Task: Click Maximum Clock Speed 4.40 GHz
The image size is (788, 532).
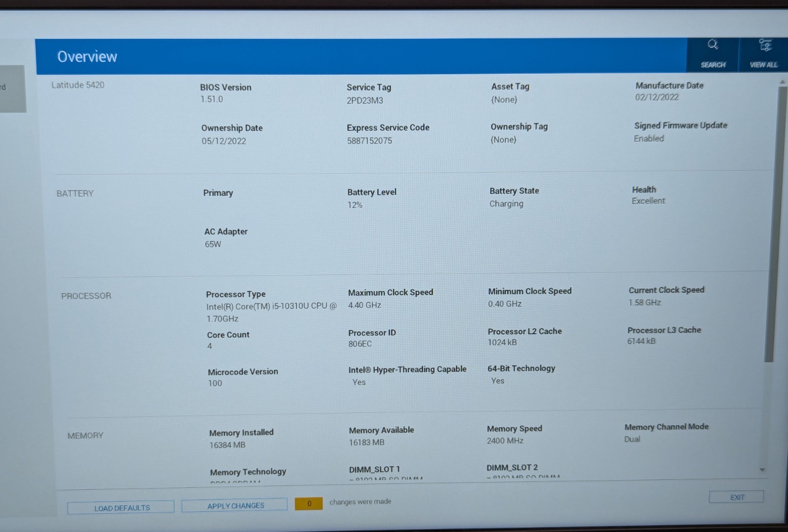Action: pos(364,305)
